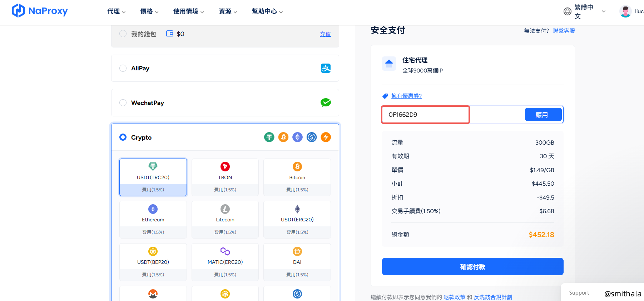Click the discount value -$49.5

click(x=545, y=197)
